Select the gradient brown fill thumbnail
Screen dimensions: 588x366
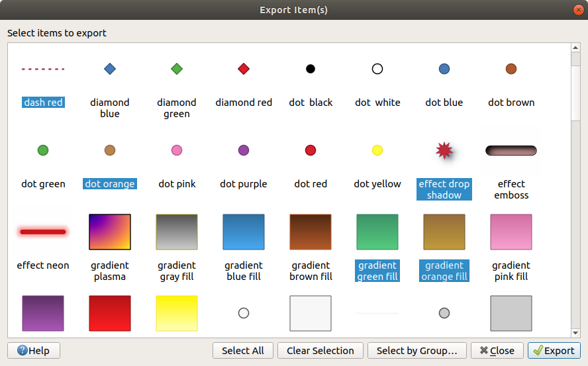311,232
